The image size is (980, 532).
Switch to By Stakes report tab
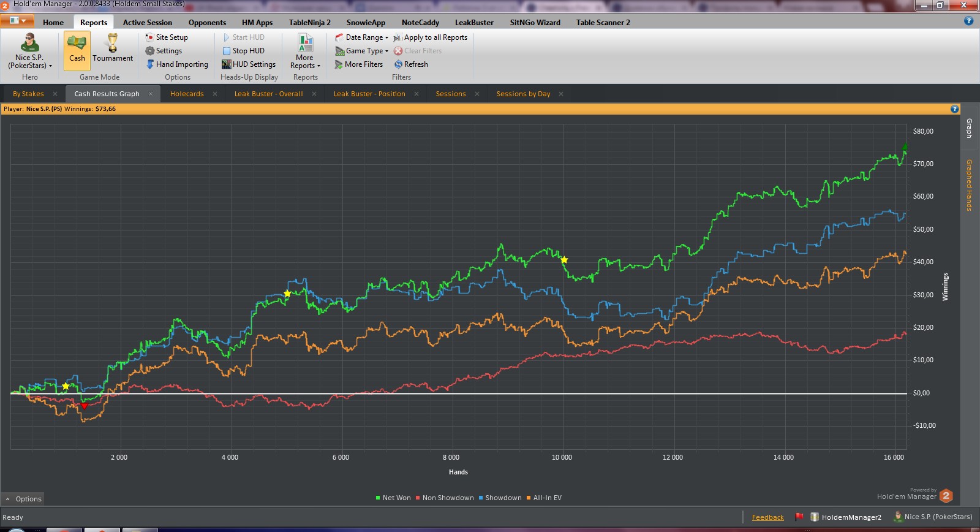tap(28, 94)
